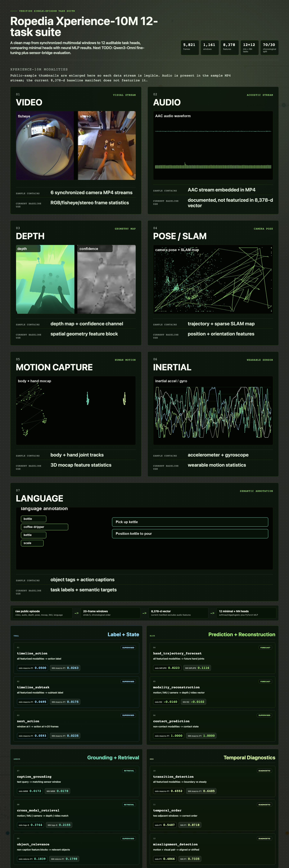Open the confidence channel thumbnail
289x868 pixels.
click(106, 279)
